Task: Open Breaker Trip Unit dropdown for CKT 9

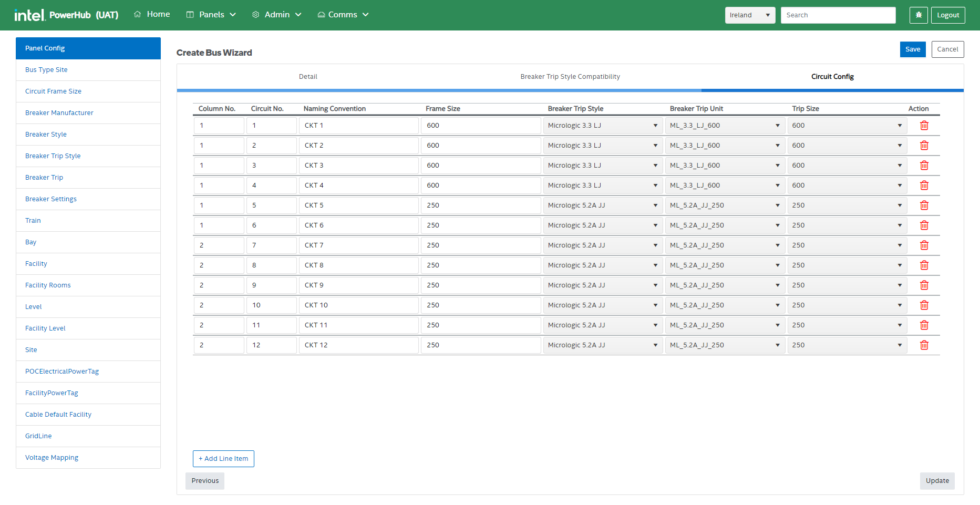Action: 725,285
